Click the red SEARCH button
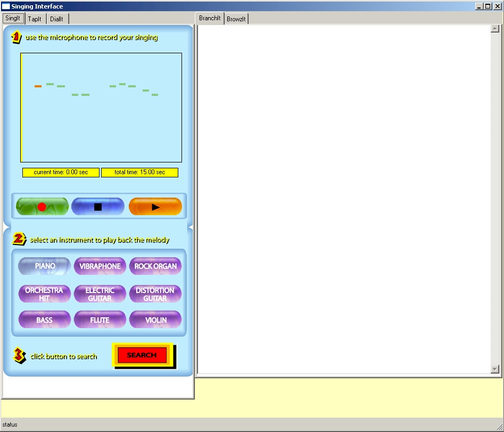The width and height of the screenshot is (504, 432). coord(142,355)
